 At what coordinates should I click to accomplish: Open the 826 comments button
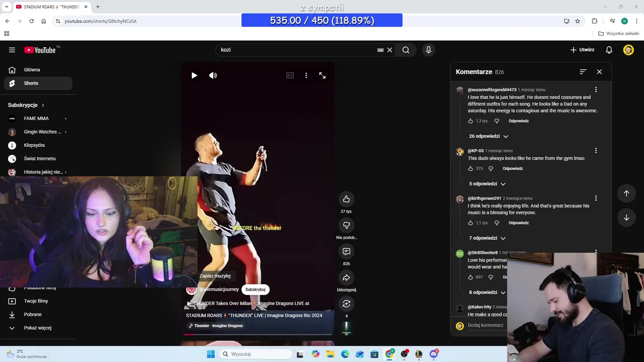click(x=346, y=251)
